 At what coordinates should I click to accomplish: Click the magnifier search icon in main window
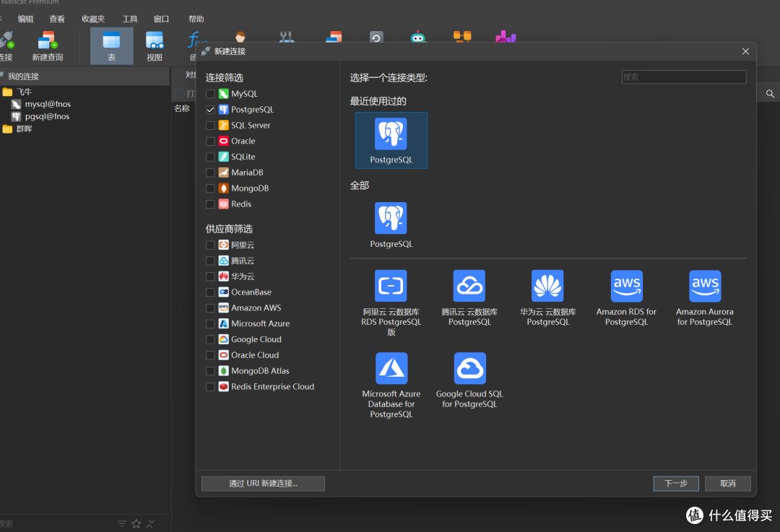point(770,93)
